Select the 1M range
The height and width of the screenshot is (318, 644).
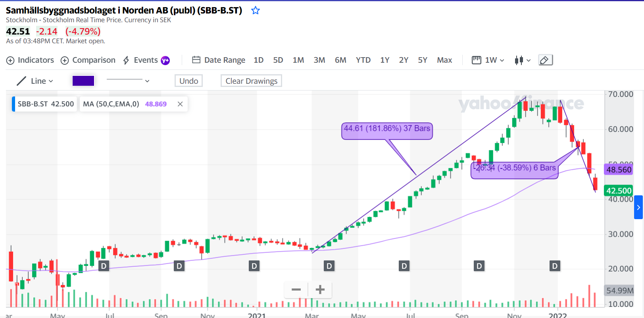tap(298, 60)
